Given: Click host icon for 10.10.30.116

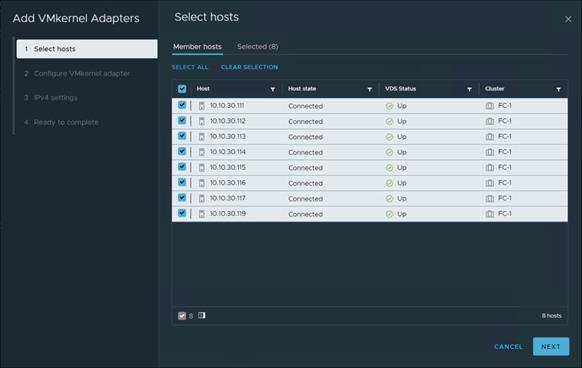Looking at the screenshot, I should 202,183.
